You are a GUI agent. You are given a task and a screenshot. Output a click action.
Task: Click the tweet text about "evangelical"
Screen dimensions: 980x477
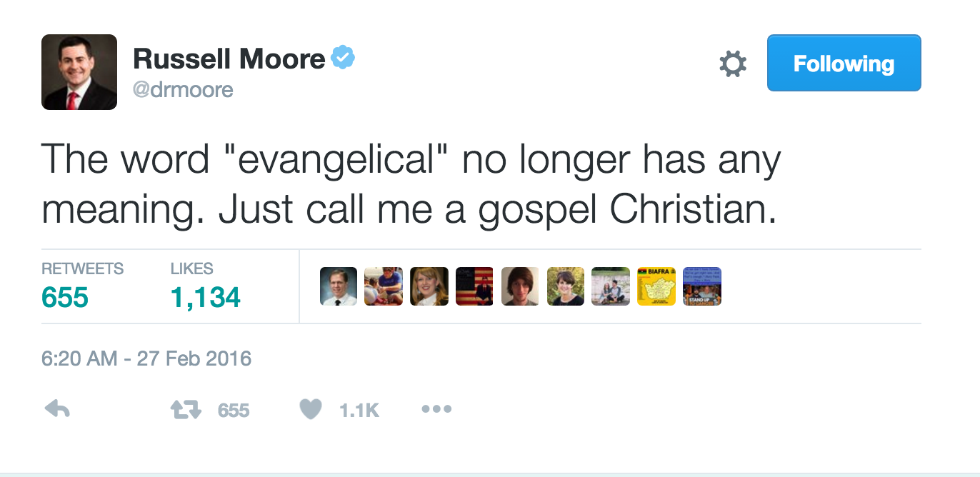point(410,184)
